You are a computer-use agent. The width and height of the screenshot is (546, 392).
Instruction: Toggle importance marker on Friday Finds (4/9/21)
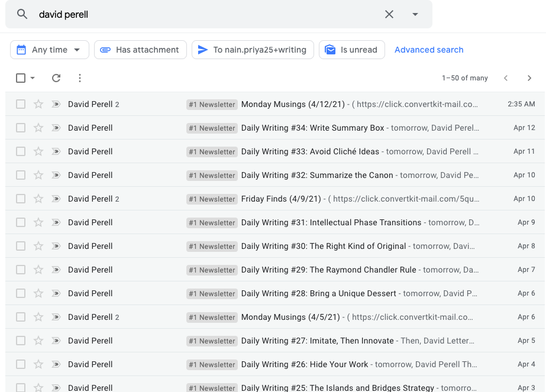pyautogui.click(x=56, y=199)
